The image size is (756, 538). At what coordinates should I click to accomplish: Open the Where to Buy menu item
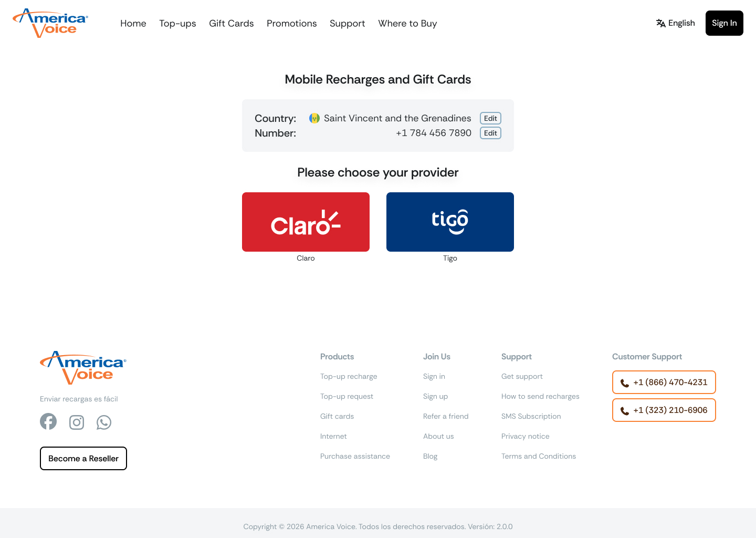pyautogui.click(x=407, y=23)
